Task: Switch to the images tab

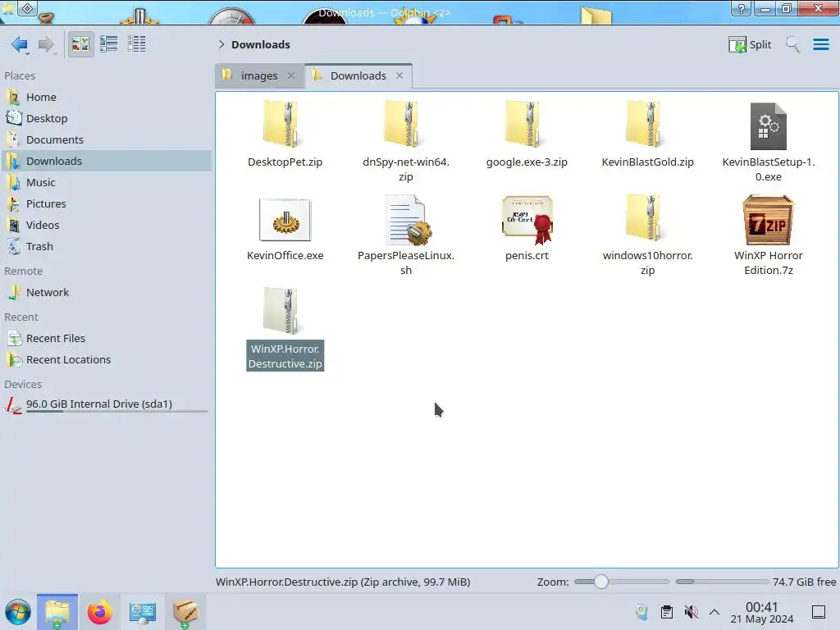Action: coord(259,75)
